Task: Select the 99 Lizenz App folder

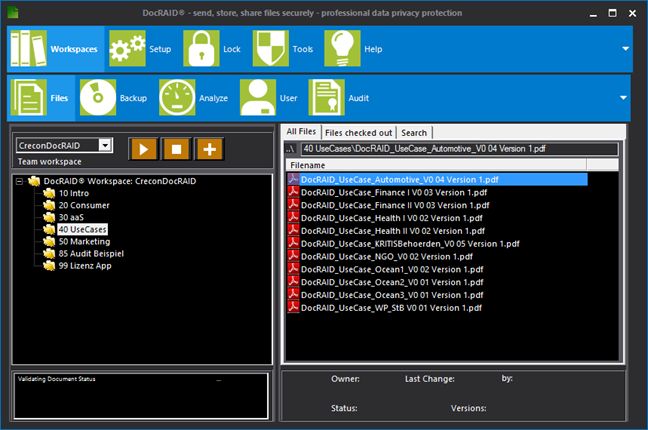Action: [85, 265]
